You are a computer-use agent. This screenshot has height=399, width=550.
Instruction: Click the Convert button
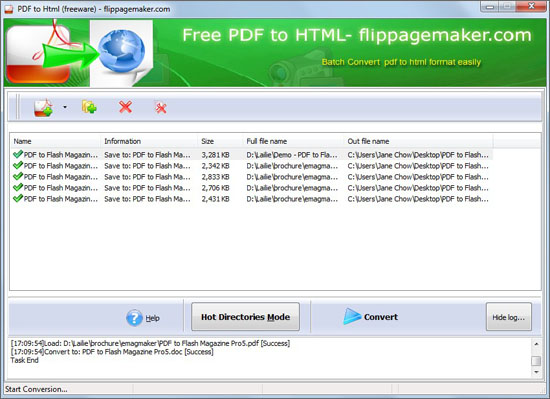[x=370, y=317]
